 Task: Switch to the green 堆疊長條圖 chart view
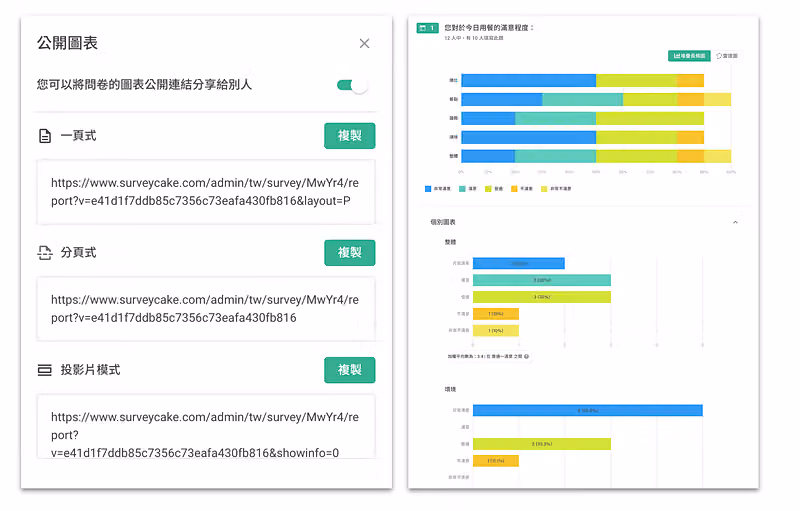(689, 56)
